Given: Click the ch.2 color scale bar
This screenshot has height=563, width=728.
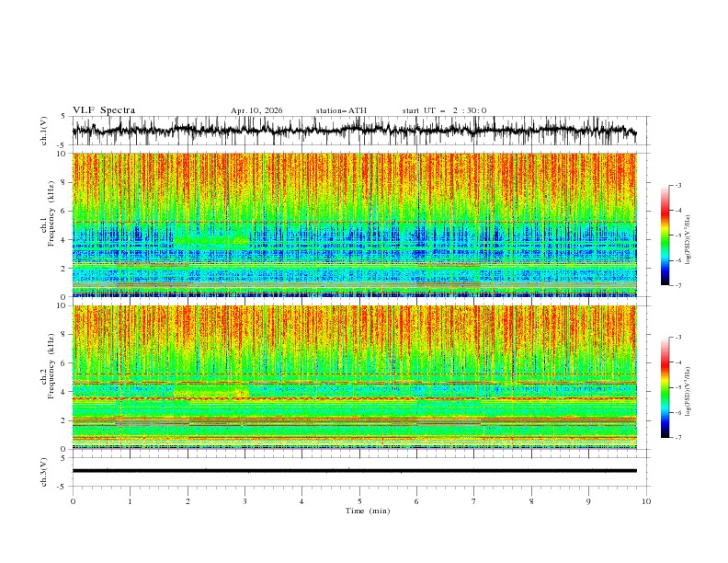Looking at the screenshot, I should click(665, 387).
